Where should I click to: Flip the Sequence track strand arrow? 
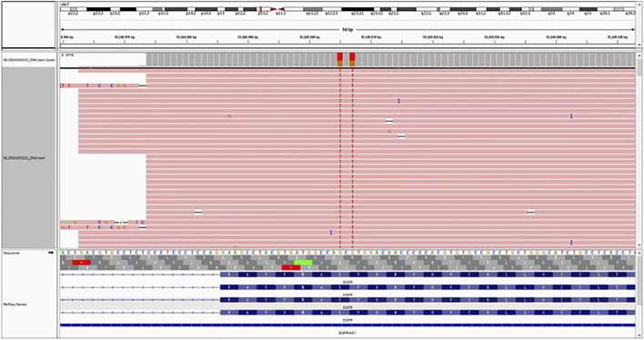(x=51, y=253)
